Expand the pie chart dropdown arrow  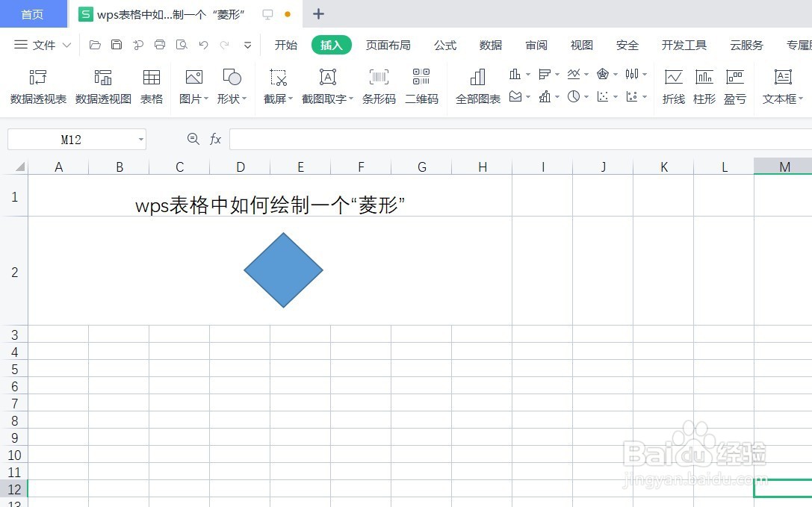586,97
